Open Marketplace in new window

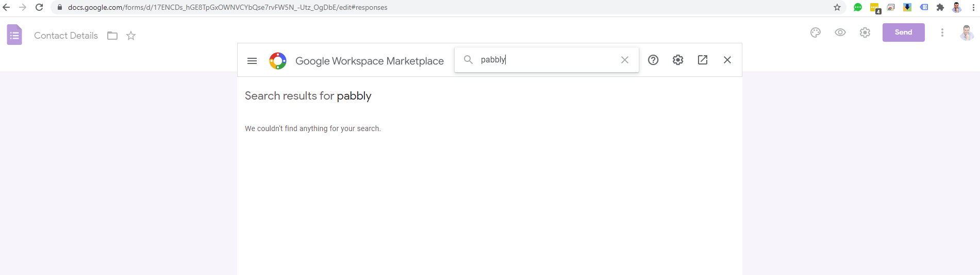[703, 60]
